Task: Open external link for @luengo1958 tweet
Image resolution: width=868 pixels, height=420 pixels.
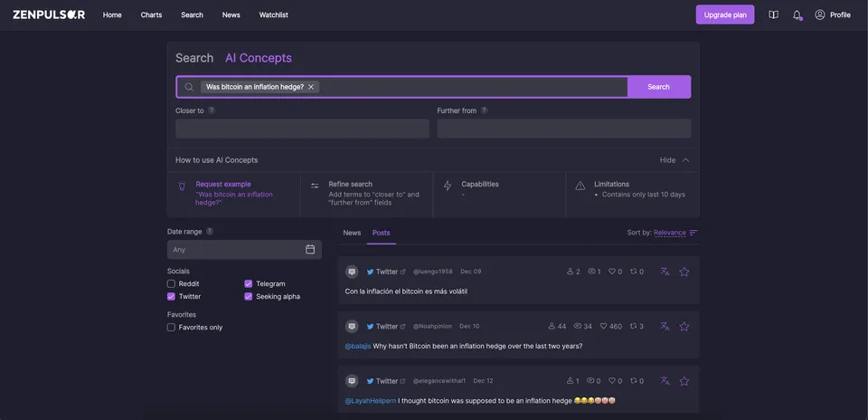Action: click(x=403, y=272)
